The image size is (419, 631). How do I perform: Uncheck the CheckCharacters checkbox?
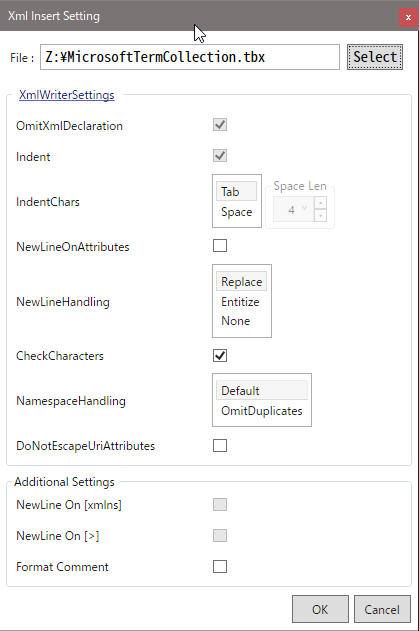point(220,355)
